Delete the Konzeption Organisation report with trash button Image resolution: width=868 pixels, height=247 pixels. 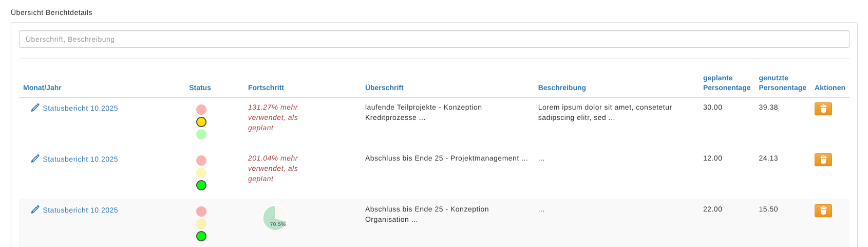823,210
